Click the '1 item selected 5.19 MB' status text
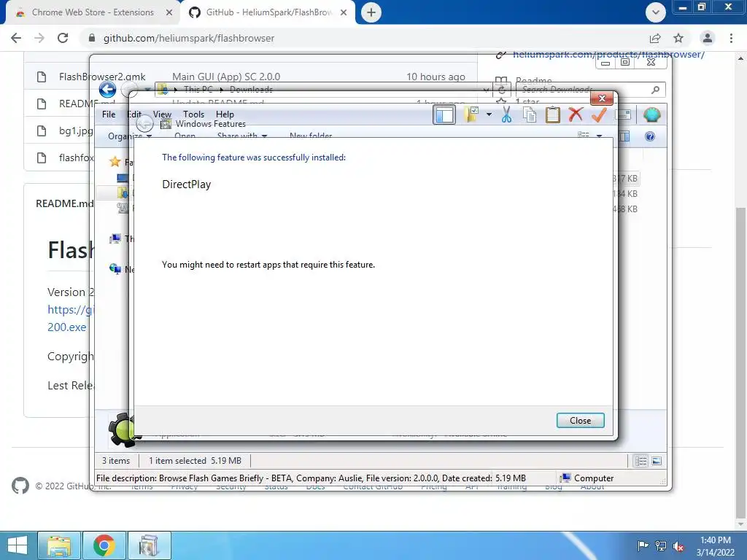This screenshot has height=560, width=747. [x=195, y=461]
